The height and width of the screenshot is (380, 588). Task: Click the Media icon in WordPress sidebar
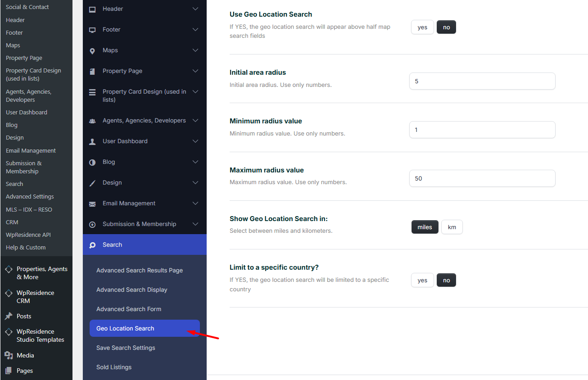9,355
